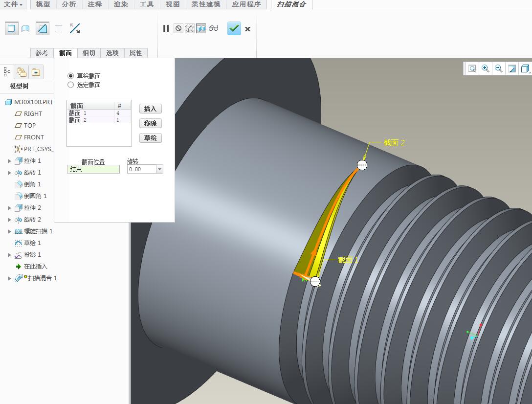Cancel the feature with X icon
The width and height of the screenshot is (532, 404).
tap(248, 29)
